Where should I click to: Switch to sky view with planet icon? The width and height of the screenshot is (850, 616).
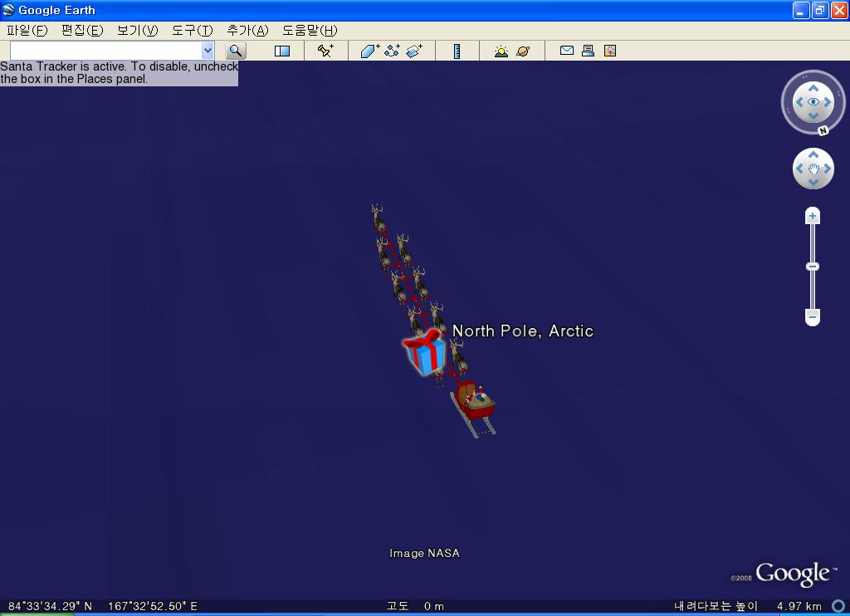pos(523,51)
